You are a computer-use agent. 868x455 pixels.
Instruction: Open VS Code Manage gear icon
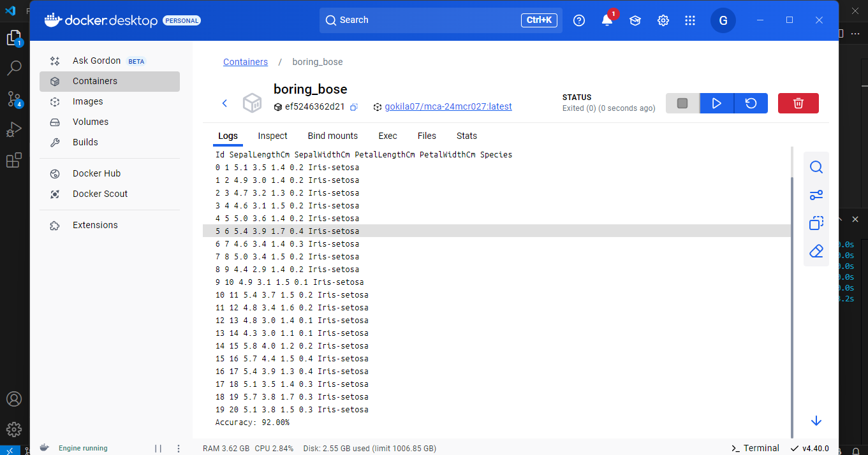14,429
